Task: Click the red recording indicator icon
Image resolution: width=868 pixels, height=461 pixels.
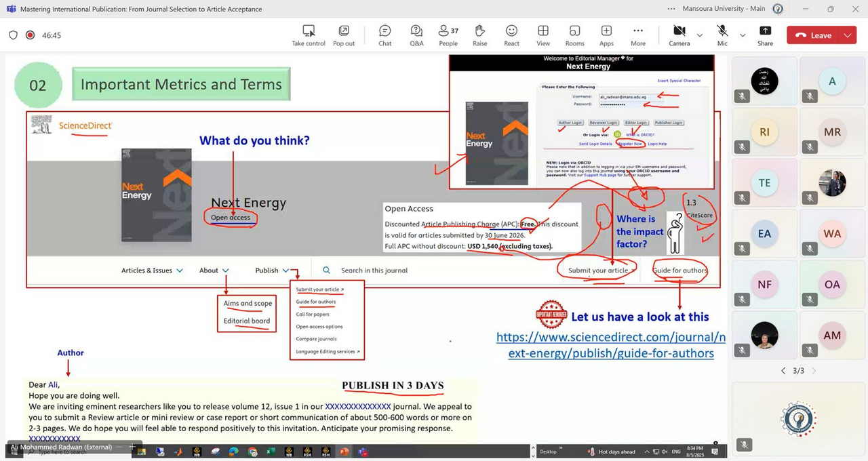Action: coord(30,35)
